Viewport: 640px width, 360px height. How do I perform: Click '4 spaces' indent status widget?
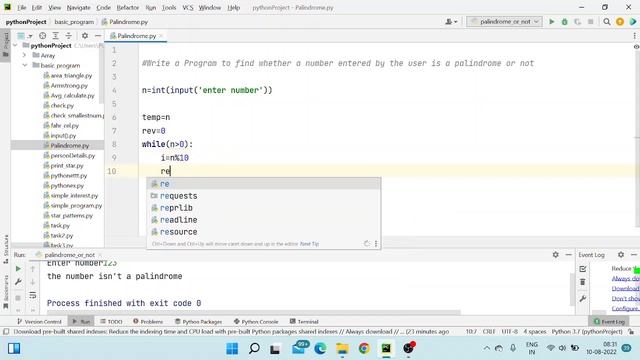[535, 332]
